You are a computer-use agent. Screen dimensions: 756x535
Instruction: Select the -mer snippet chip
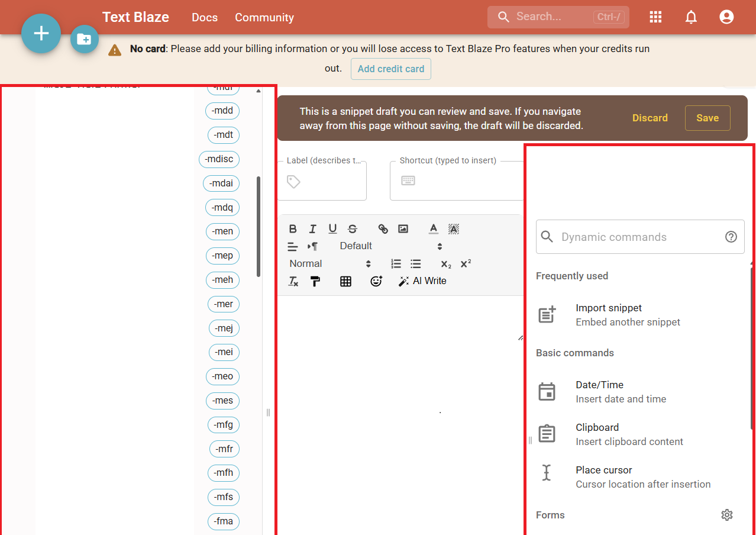click(x=224, y=304)
